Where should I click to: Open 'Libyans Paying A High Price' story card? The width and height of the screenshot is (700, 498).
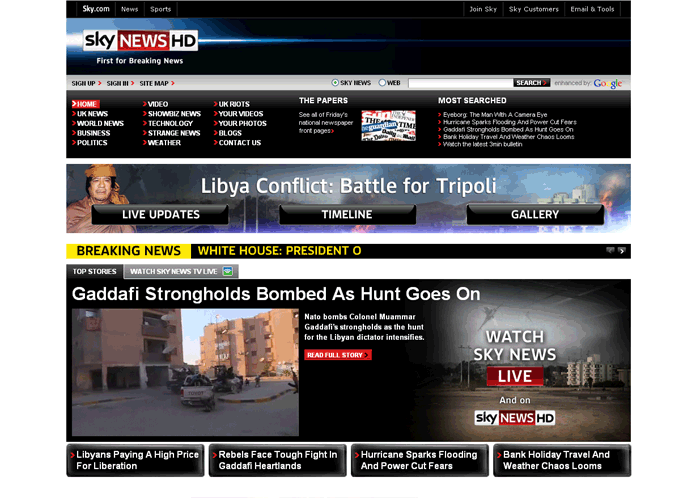[x=135, y=461]
